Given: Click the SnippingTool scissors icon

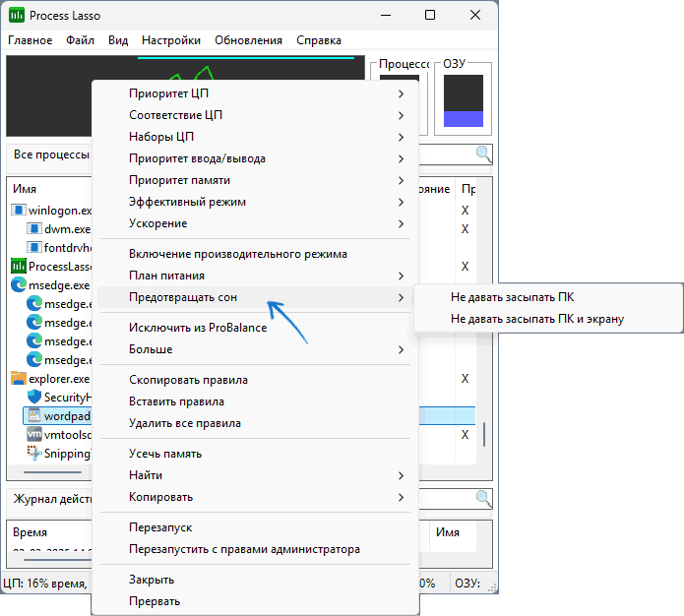Looking at the screenshot, I should [x=34, y=453].
